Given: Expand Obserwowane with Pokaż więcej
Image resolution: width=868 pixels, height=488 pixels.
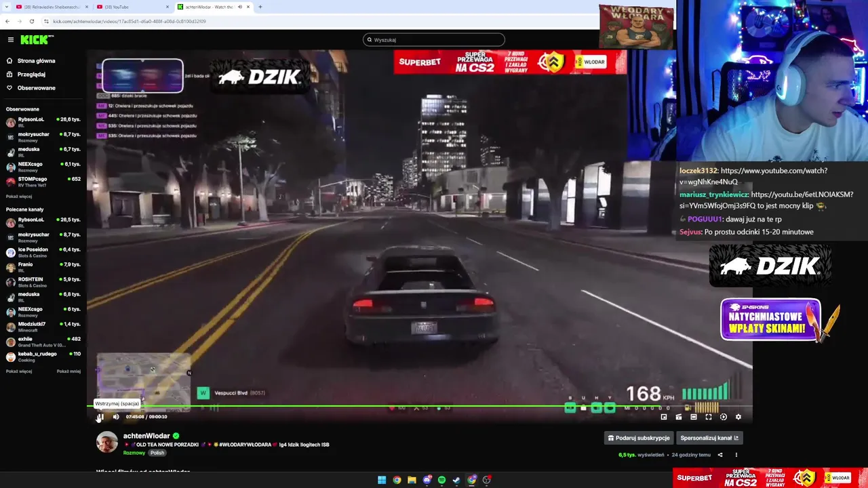Looking at the screenshot, I should coord(19,197).
